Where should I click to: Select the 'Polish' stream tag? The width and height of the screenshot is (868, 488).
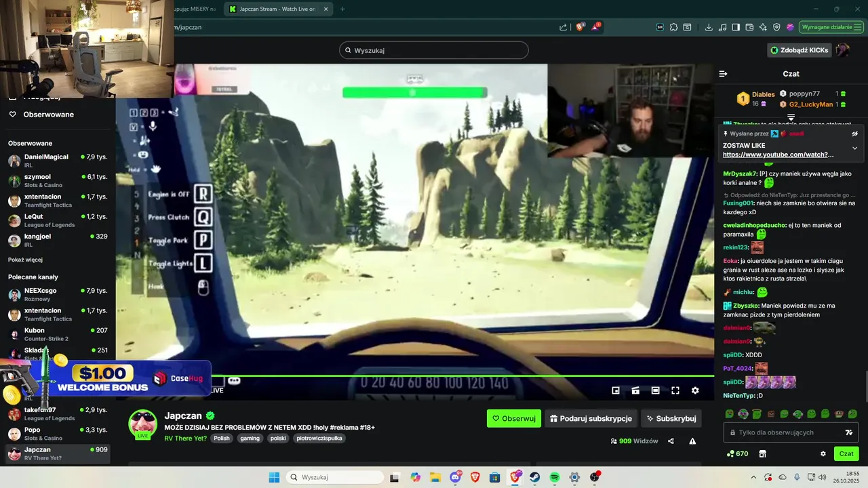point(222,439)
